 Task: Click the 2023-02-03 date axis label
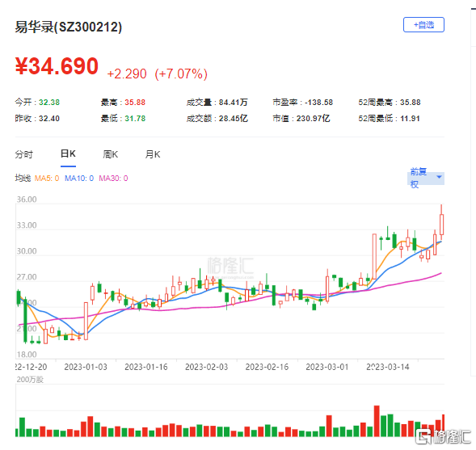(206, 367)
